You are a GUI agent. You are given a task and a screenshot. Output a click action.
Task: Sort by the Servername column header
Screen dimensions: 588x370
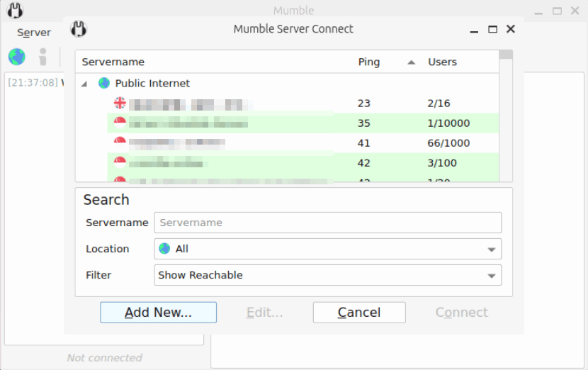pyautogui.click(x=113, y=62)
